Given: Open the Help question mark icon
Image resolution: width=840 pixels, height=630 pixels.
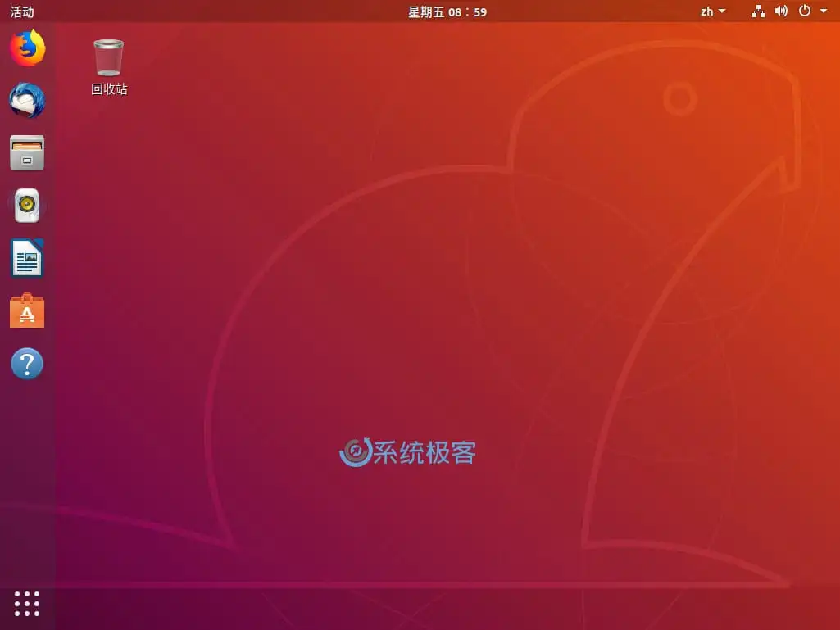Looking at the screenshot, I should point(27,364).
